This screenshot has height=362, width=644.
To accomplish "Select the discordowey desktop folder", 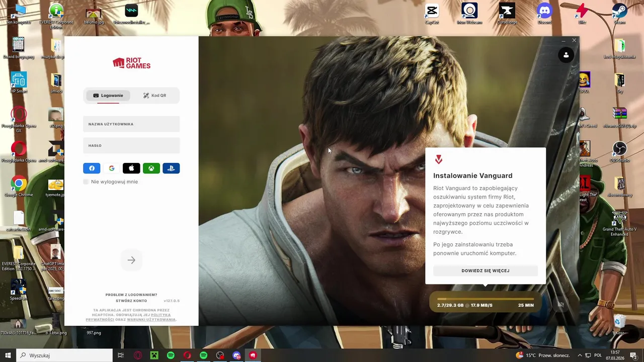I will pyautogui.click(x=620, y=187).
